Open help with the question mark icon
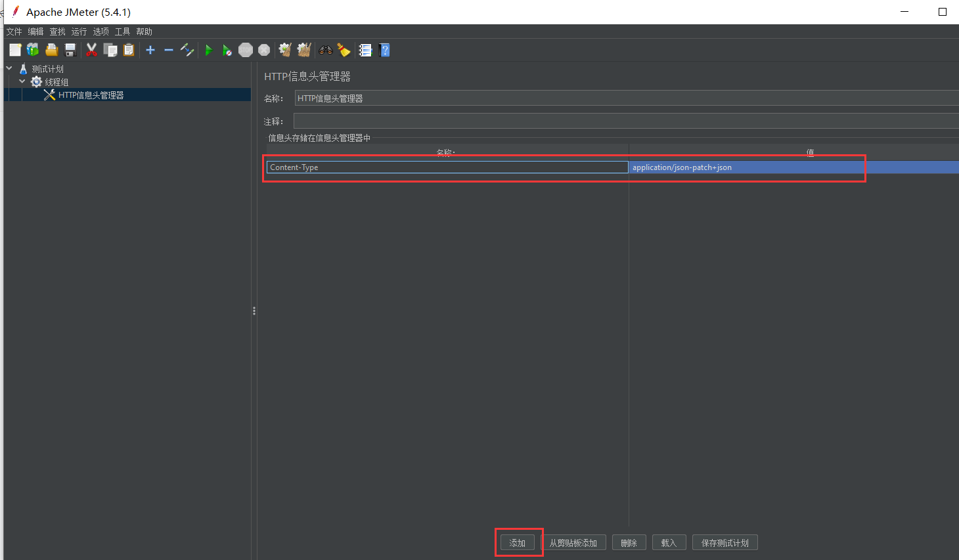Viewport: 959px width, 560px height. tap(385, 50)
